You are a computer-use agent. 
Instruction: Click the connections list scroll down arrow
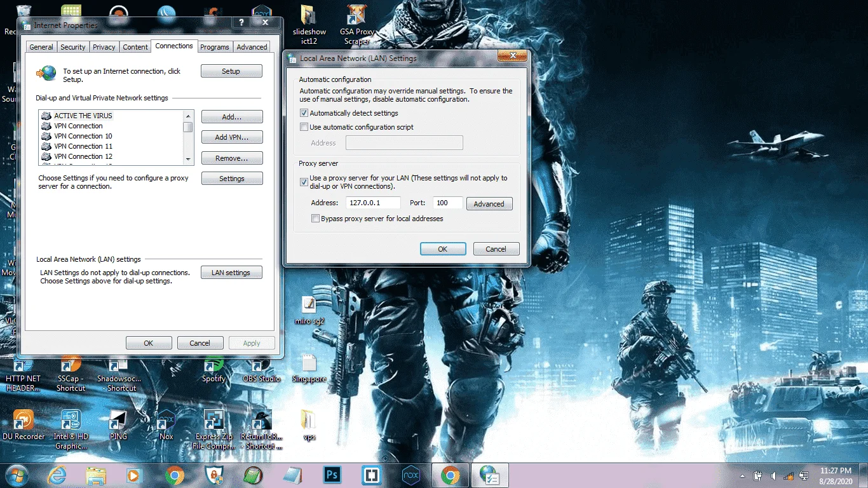(189, 159)
